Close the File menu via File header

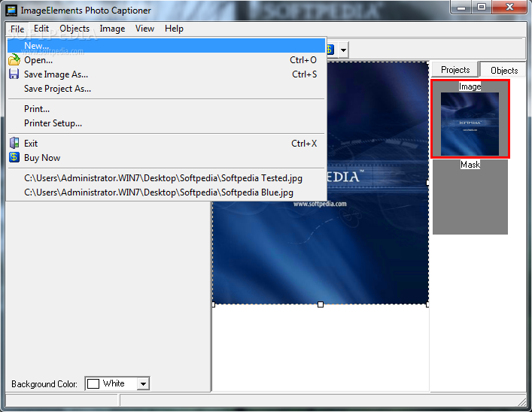(x=17, y=29)
